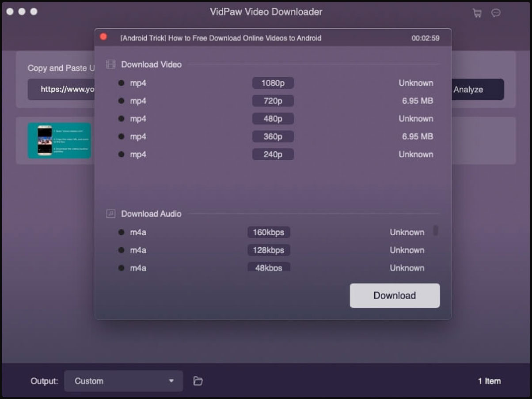Open the shopping cart icon

point(477,13)
